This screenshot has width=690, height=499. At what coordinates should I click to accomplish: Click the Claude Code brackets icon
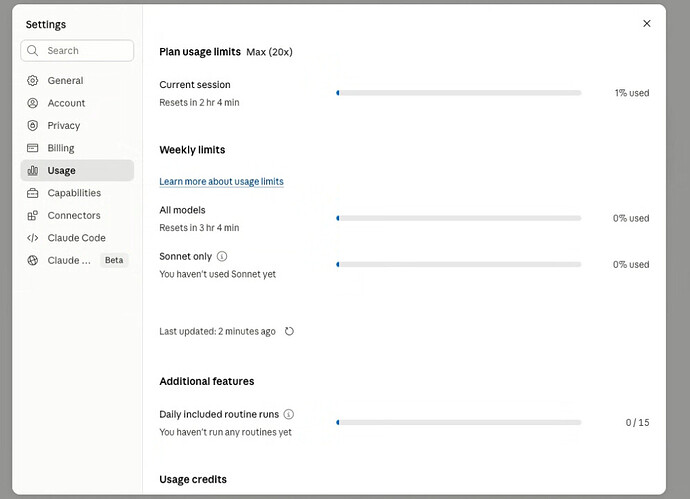[33, 238]
